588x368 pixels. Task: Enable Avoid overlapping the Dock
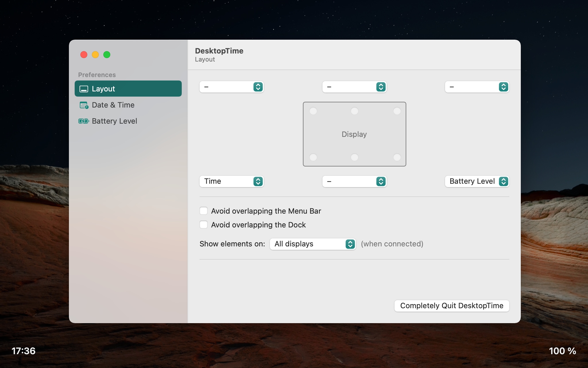click(204, 225)
